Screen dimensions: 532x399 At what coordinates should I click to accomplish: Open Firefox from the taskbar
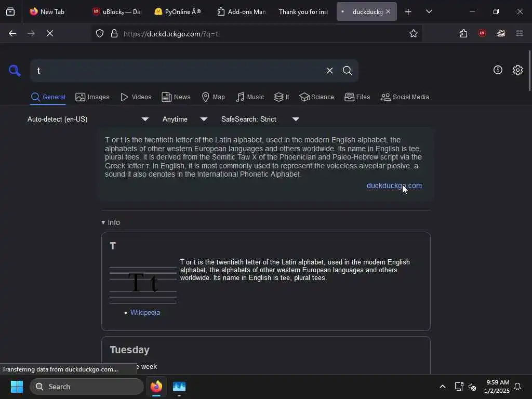pyautogui.click(x=156, y=387)
